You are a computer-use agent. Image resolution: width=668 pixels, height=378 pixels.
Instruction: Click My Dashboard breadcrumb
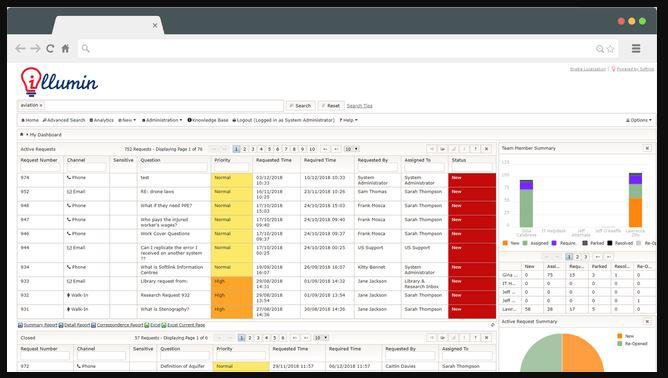click(x=46, y=135)
